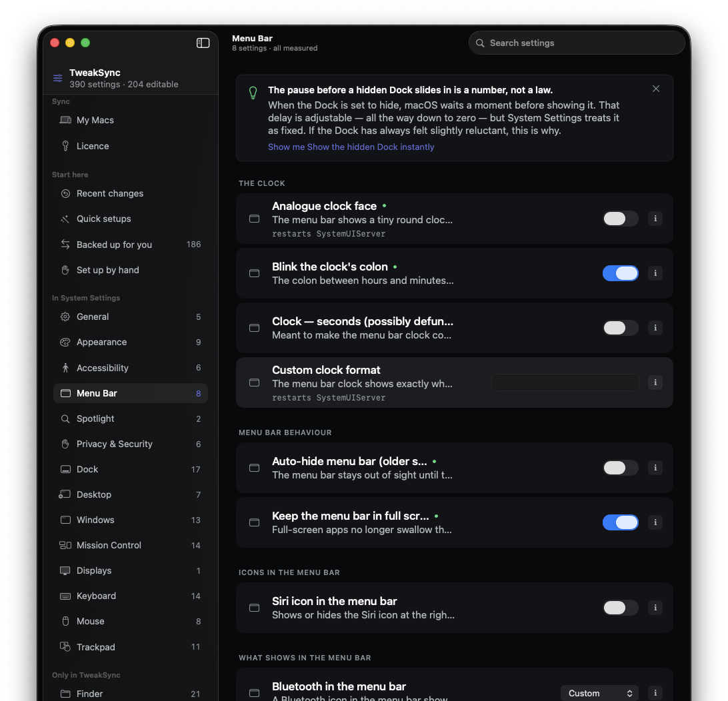The height and width of the screenshot is (701, 728).
Task: Click the menu bar icon beside Siri icon setting
Action: (255, 608)
